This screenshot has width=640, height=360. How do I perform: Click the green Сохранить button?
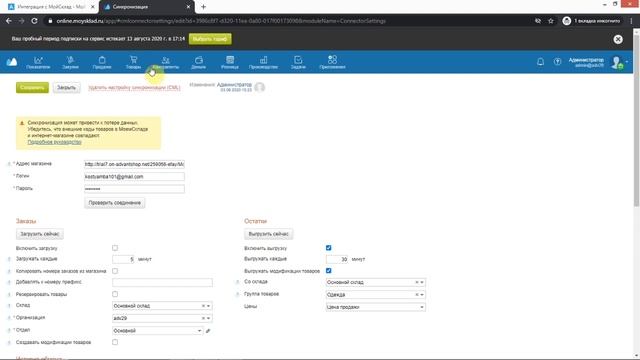[32, 87]
